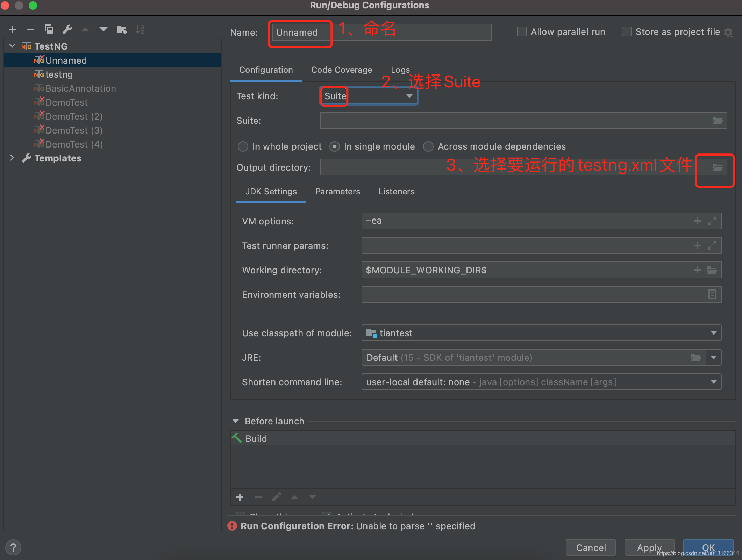Switch to the Code Coverage tab
The height and width of the screenshot is (560, 742).
[341, 70]
